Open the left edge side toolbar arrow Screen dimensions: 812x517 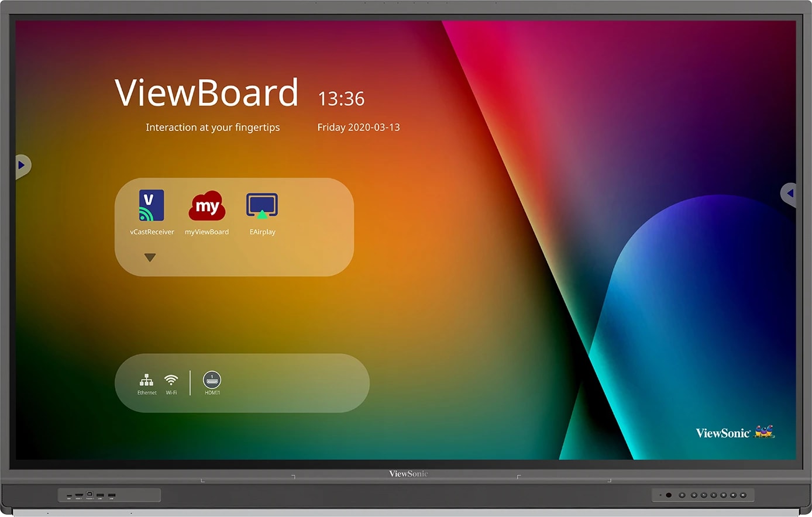click(22, 166)
